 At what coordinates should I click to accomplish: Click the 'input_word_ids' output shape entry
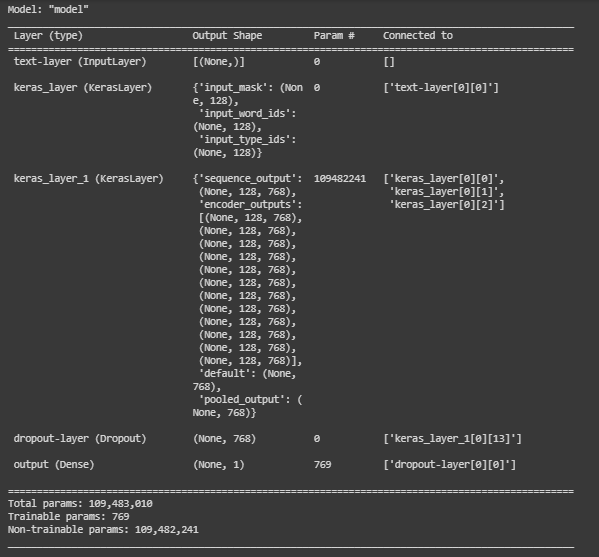(247, 113)
